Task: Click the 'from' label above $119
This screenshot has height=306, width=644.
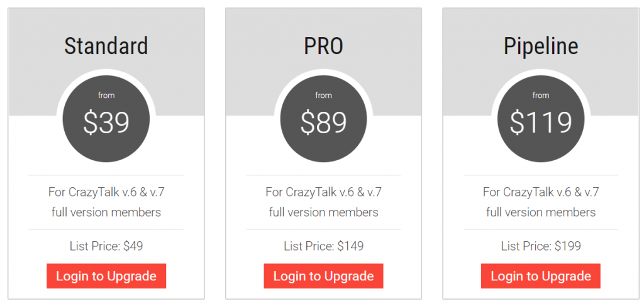Action: [x=540, y=95]
